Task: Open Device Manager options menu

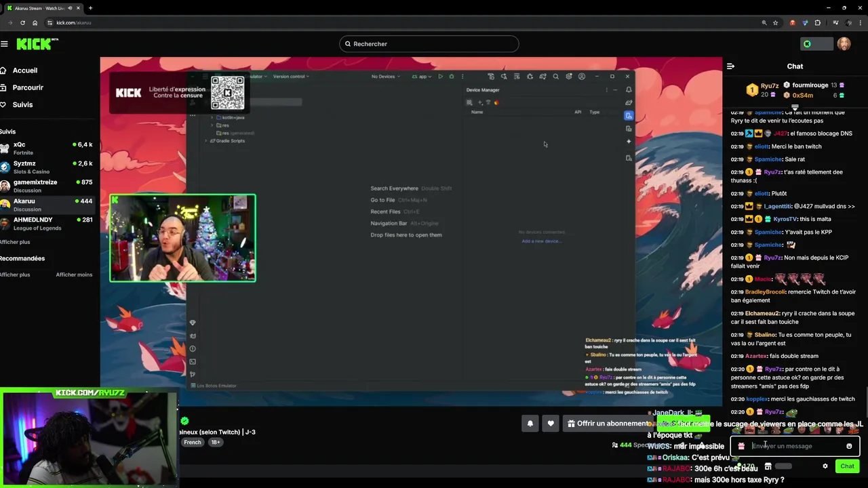Action: [x=607, y=90]
